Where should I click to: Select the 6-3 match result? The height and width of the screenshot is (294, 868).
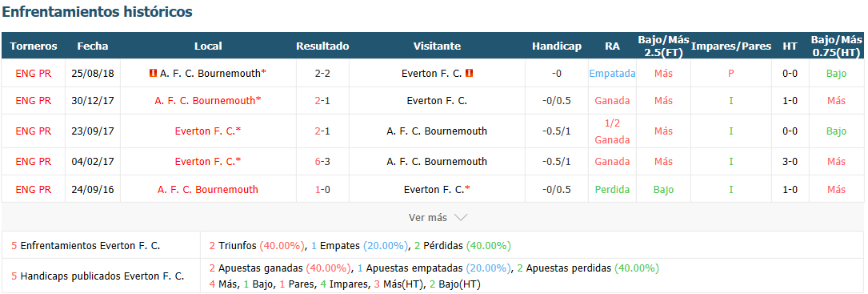pos(322,162)
